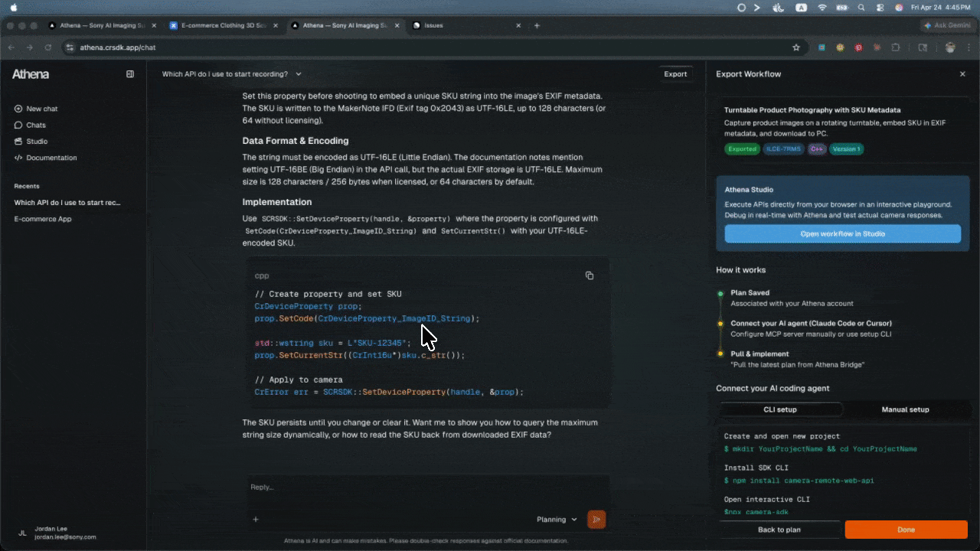Close the Issues browser tab
The image size is (980, 551).
[518, 25]
